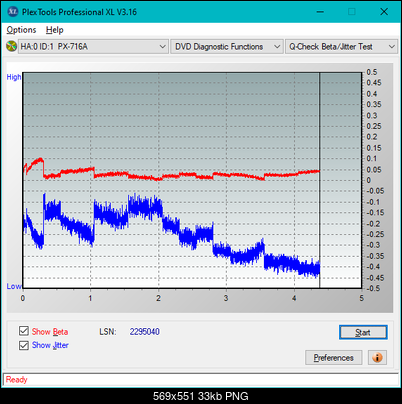Open the DVD Diagnostic Functions dropdown
The width and height of the screenshot is (402, 404).
(x=227, y=47)
